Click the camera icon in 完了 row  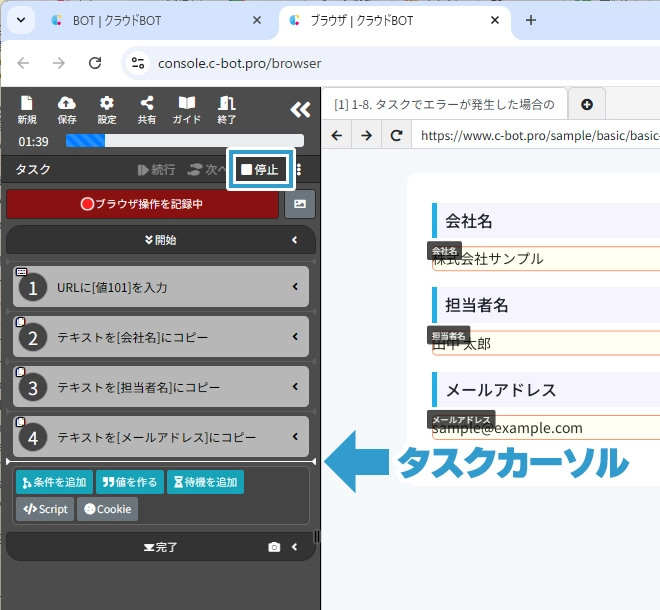tap(274, 547)
